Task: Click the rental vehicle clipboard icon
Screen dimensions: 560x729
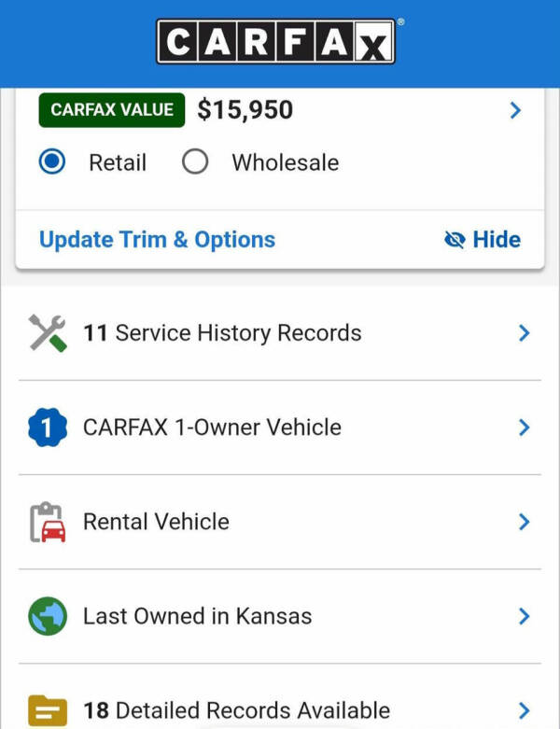Action: click(x=48, y=522)
